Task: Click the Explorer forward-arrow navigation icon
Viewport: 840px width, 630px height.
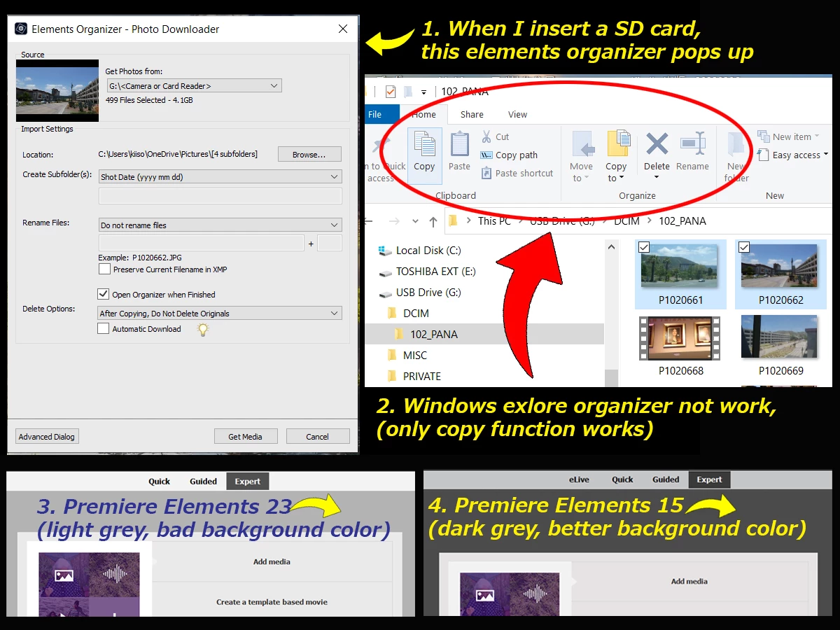Action: point(394,221)
